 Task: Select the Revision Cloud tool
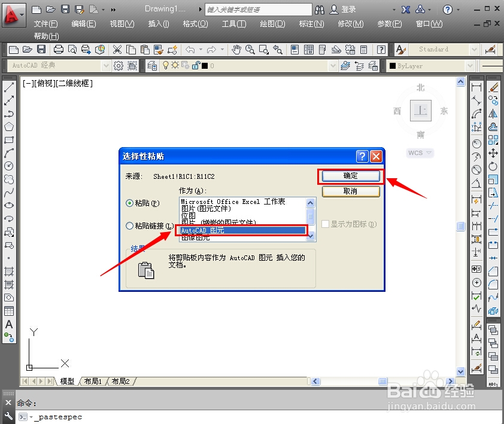pyautogui.click(x=8, y=179)
